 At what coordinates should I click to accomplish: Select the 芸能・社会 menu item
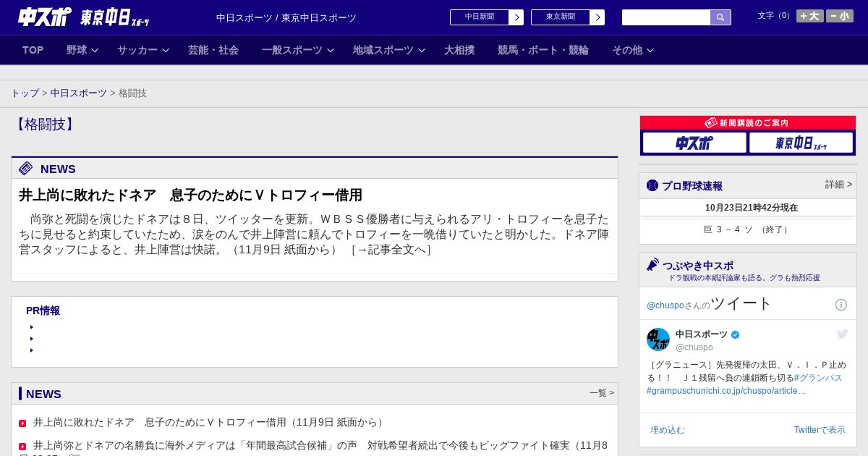(x=213, y=50)
